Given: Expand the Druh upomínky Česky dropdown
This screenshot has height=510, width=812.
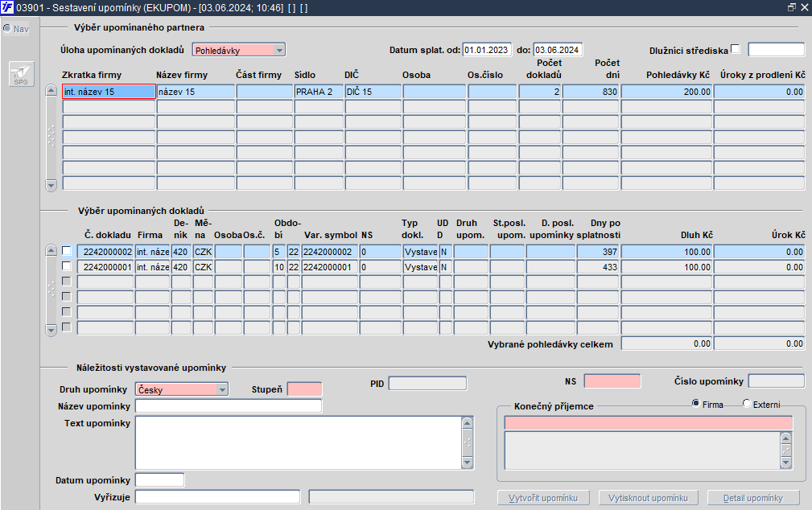Looking at the screenshot, I should (x=222, y=389).
